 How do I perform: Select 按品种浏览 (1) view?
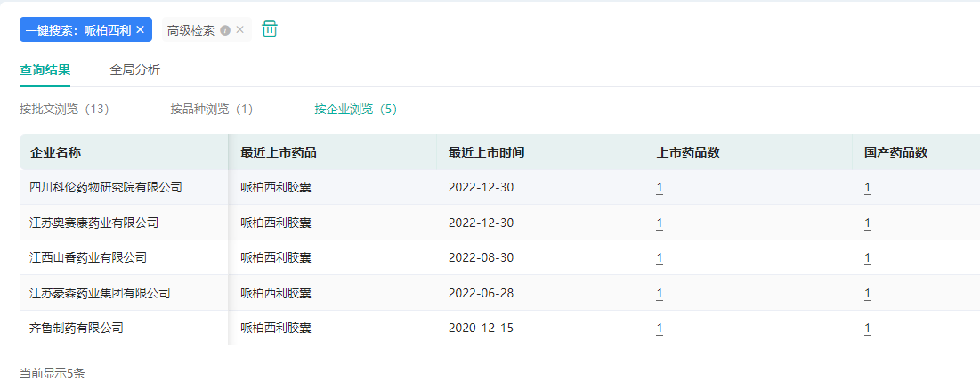coord(212,110)
